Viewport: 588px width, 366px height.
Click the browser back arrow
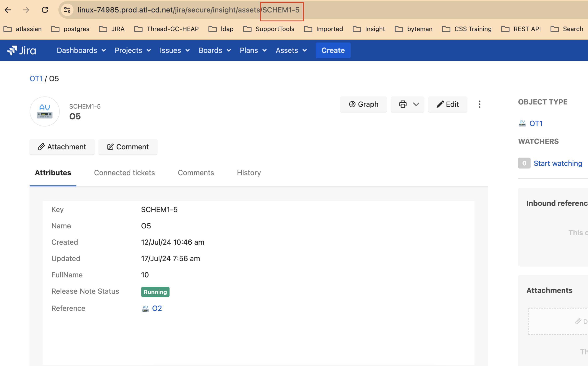pyautogui.click(x=8, y=10)
